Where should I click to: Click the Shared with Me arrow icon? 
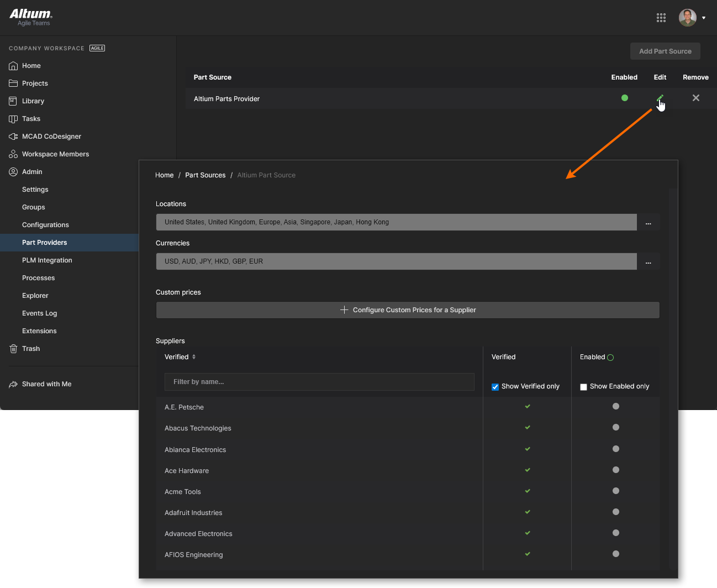pos(13,384)
